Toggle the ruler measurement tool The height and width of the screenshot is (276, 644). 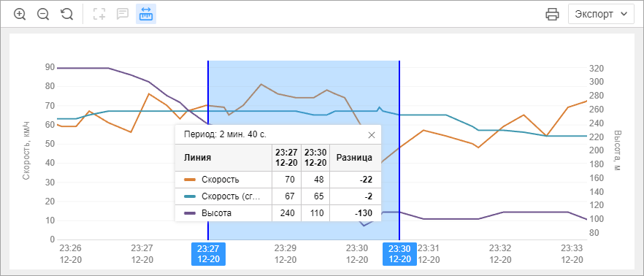tap(146, 14)
